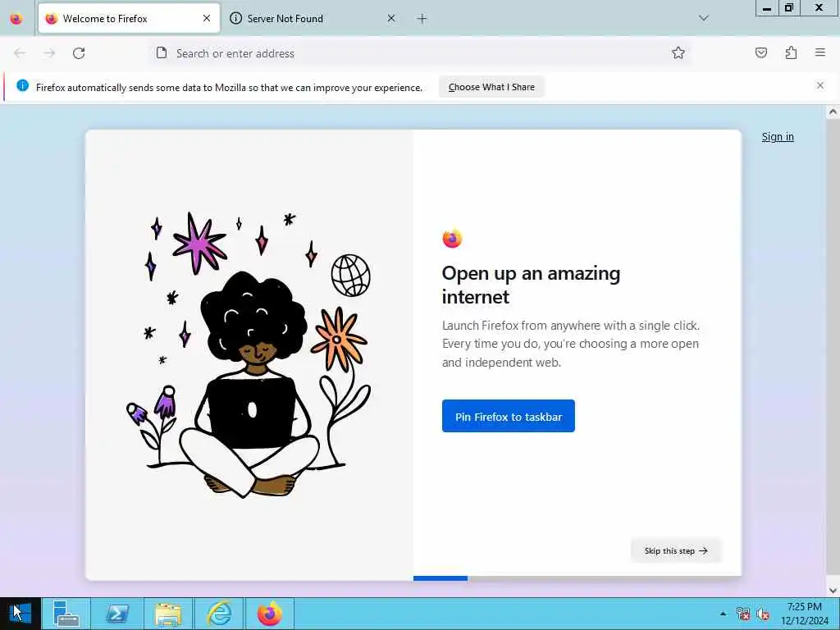This screenshot has height=630, width=840.
Task: Open Server Manager from taskbar
Action: (x=66, y=614)
